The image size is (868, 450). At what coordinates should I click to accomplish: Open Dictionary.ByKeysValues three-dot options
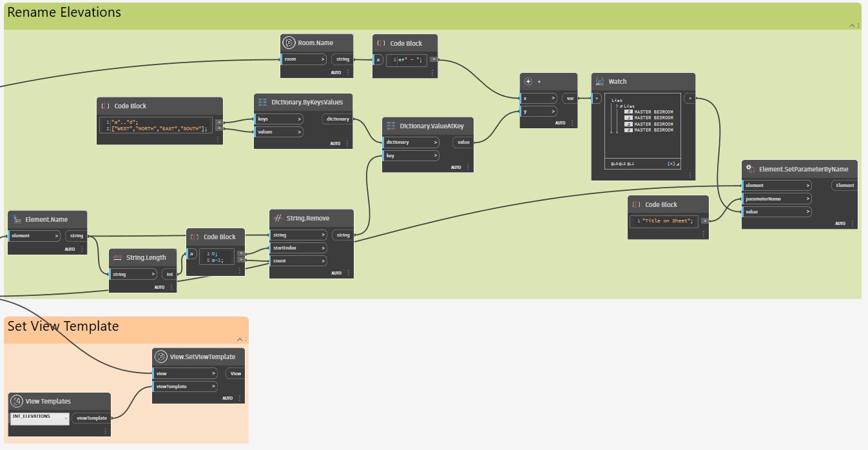pos(348,143)
